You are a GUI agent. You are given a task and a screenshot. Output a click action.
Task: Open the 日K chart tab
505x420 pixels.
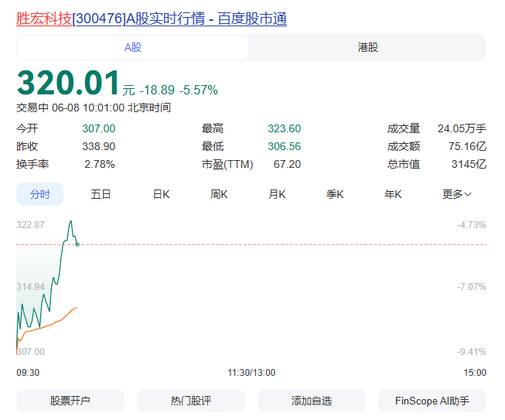pyautogui.click(x=161, y=194)
